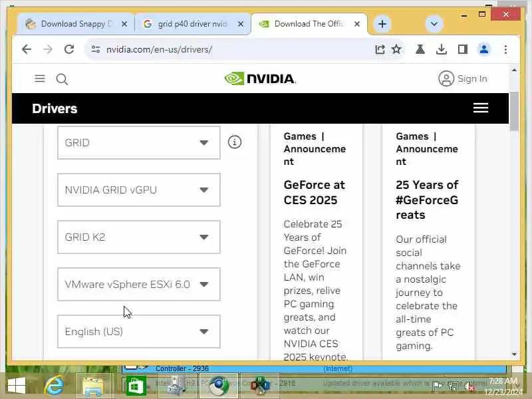This screenshot has width=532, height=399.
Task: Launch Internet Explorer from taskbar
Action: [55, 386]
